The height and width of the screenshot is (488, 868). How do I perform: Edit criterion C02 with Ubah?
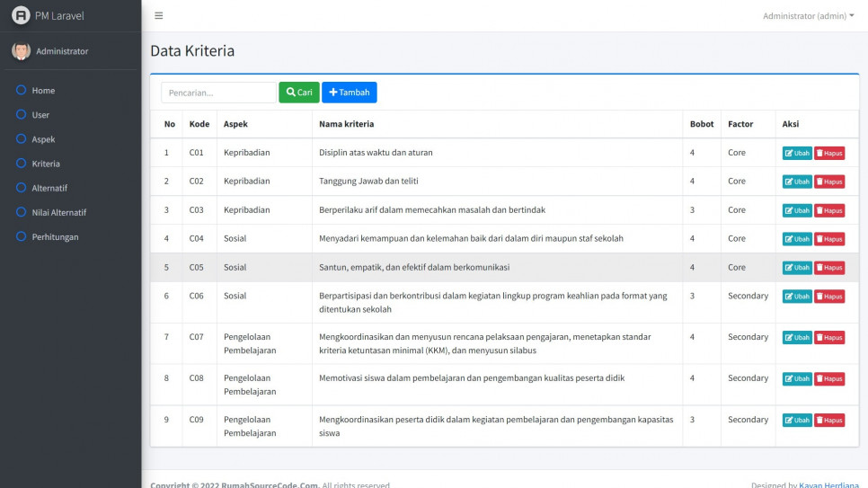pyautogui.click(x=797, y=182)
